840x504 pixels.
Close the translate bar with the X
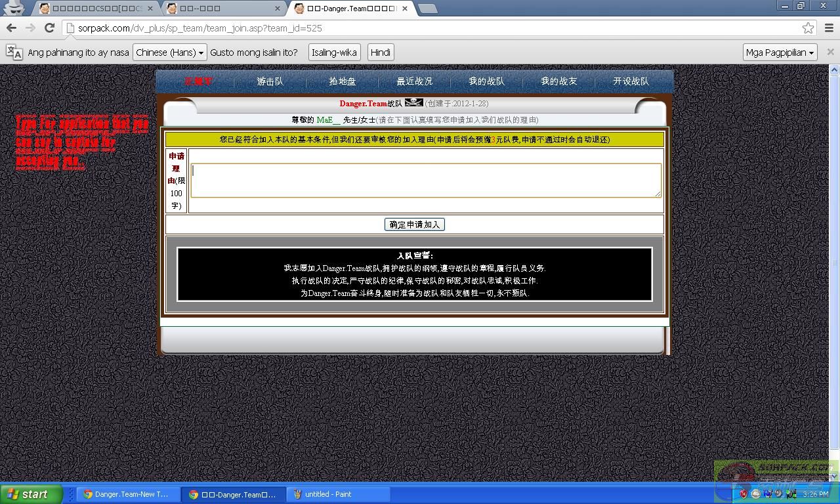pos(830,52)
